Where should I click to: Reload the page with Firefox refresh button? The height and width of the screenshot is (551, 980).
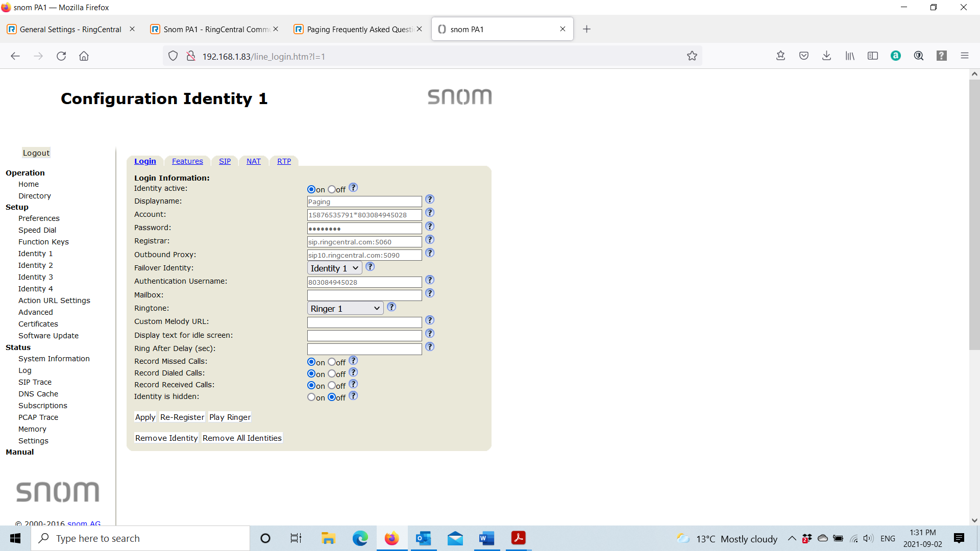[x=61, y=56]
